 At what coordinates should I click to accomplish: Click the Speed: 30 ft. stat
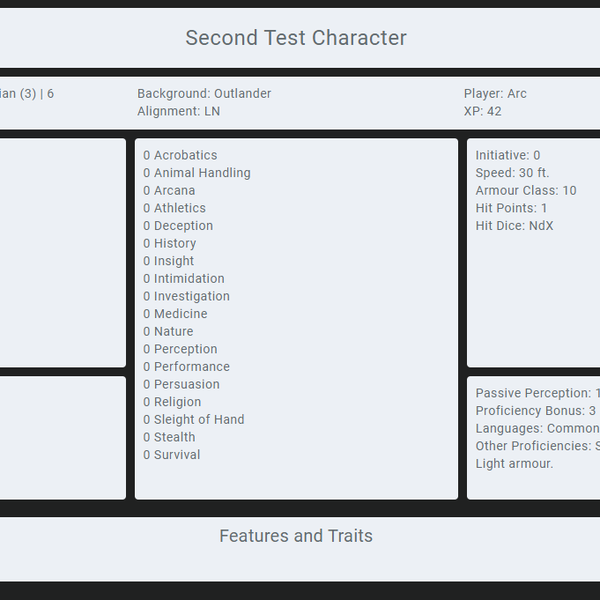512,173
